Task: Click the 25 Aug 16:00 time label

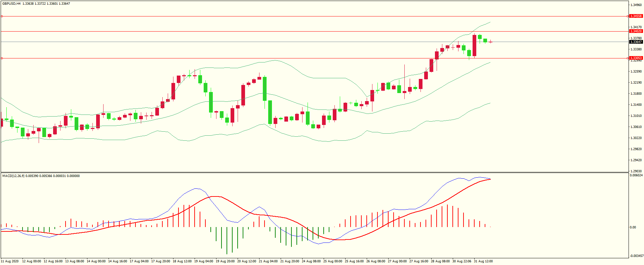Action: [354, 261]
